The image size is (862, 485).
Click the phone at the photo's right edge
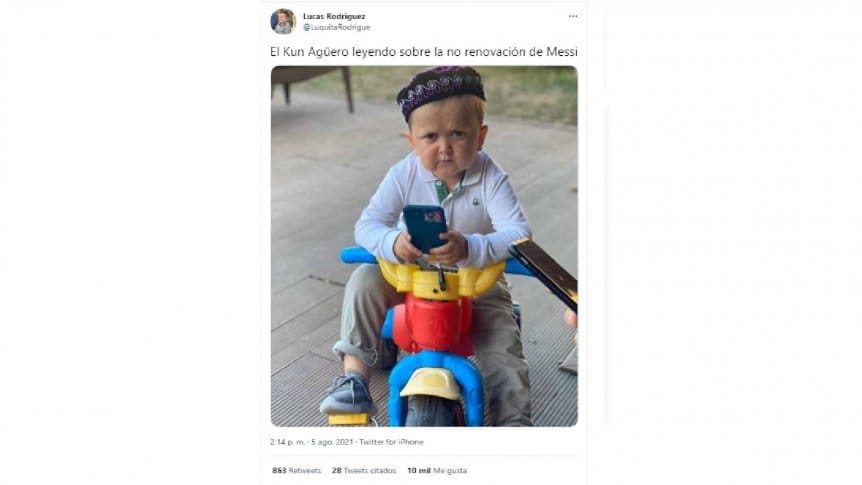coord(546,271)
